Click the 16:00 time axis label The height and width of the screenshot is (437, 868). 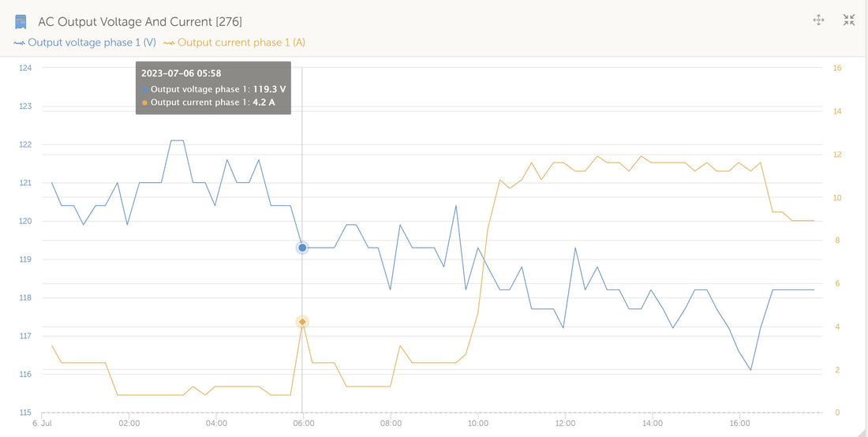point(740,423)
